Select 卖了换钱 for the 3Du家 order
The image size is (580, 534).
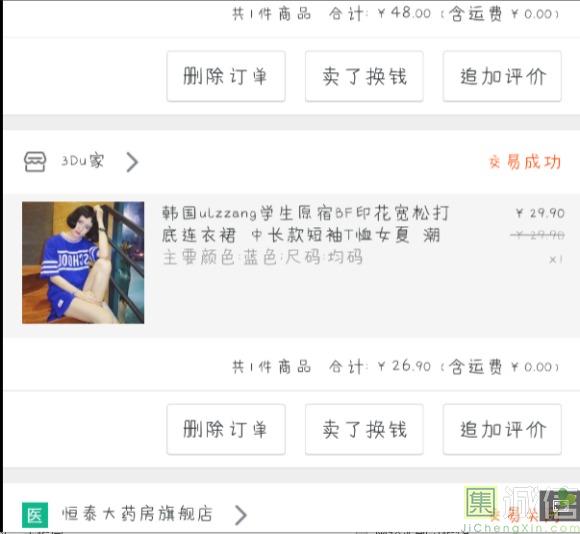click(364, 429)
